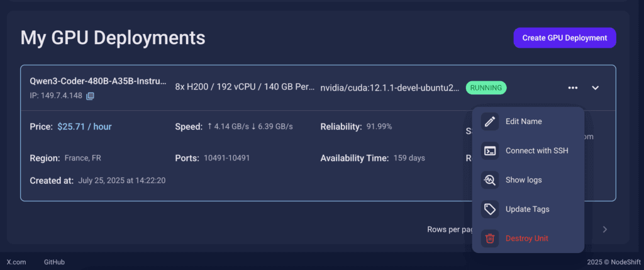The image size is (644, 270).
Task: Go to next page with right chevron
Action: 604,229
